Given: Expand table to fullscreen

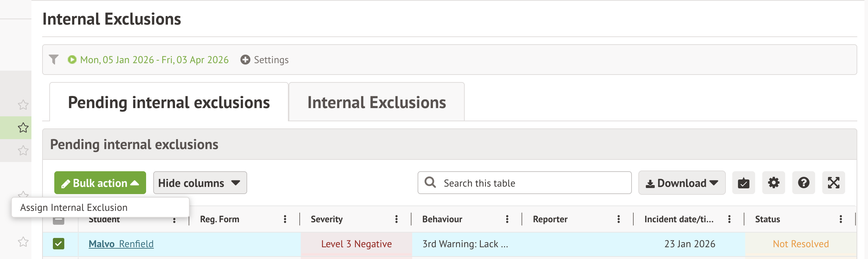Looking at the screenshot, I should pyautogui.click(x=833, y=183).
